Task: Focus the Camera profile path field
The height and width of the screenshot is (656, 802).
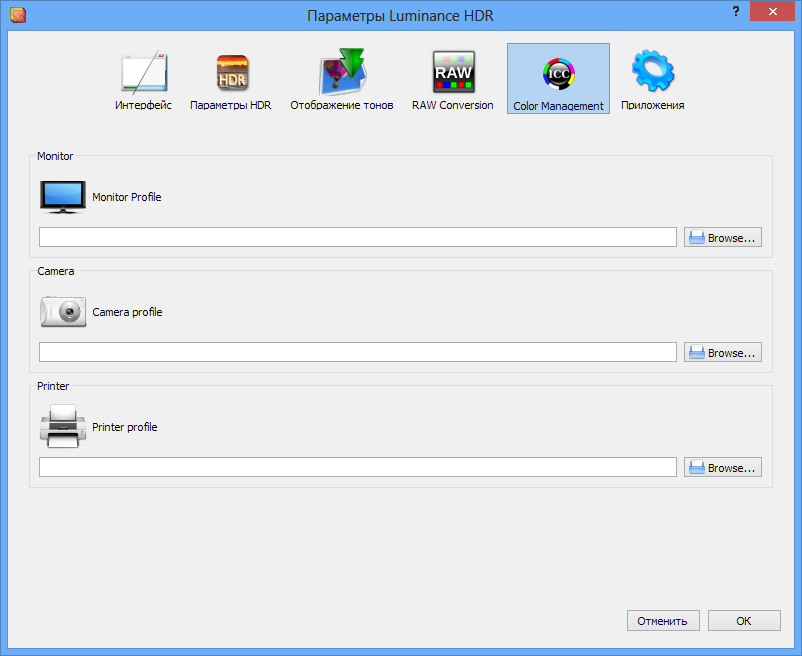Action: 358,352
